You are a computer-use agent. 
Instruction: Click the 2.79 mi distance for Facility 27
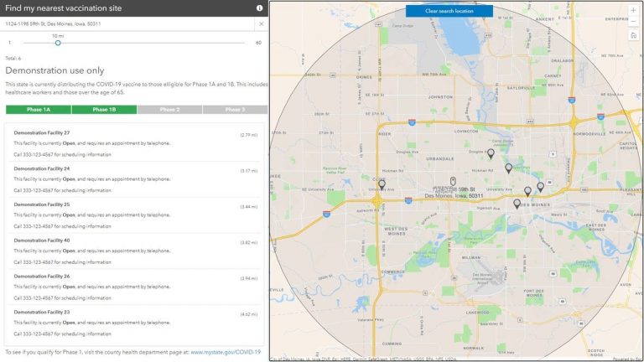249,135
